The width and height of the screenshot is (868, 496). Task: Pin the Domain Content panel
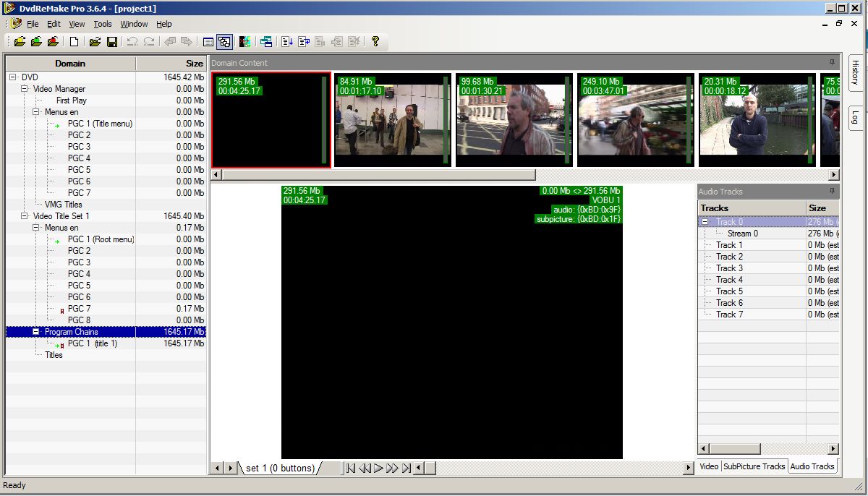[832, 63]
